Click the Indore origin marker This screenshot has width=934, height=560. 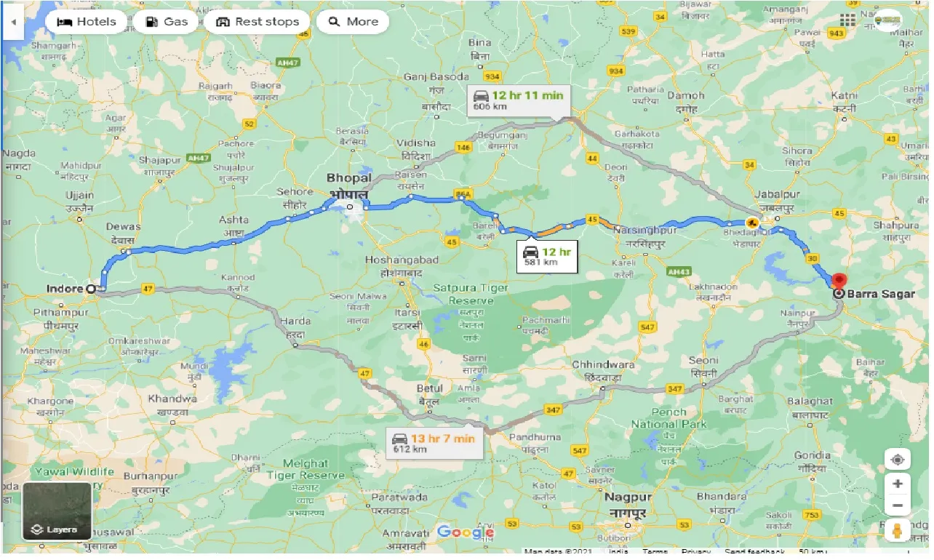[91, 289]
